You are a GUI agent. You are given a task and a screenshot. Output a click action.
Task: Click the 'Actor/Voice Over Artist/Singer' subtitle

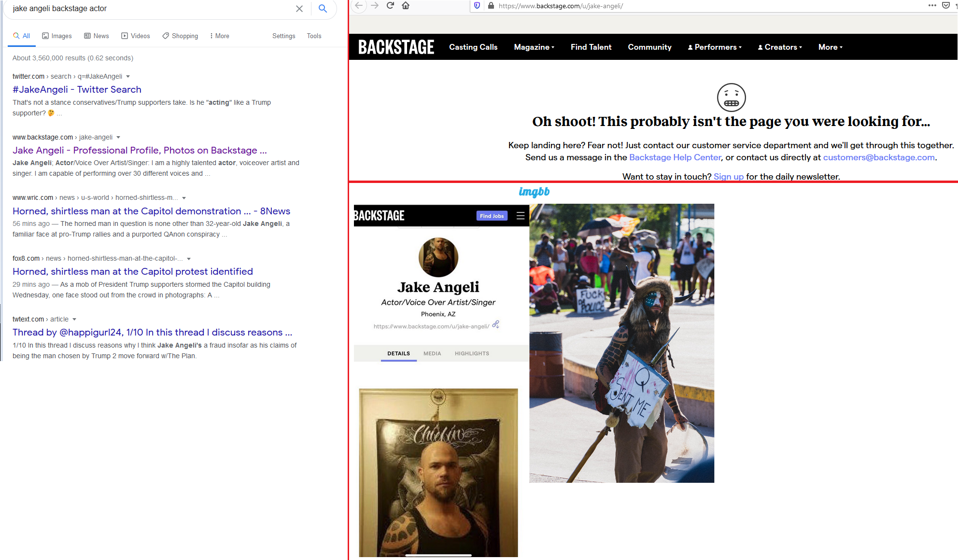pos(438,302)
